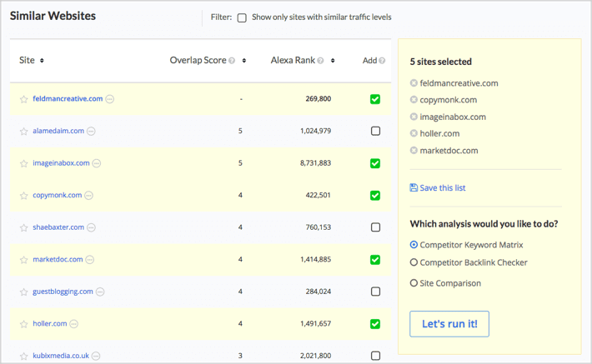Open kubixmedia.co.uk site link
Image resolution: width=592 pixels, height=364 pixels.
[x=61, y=356]
